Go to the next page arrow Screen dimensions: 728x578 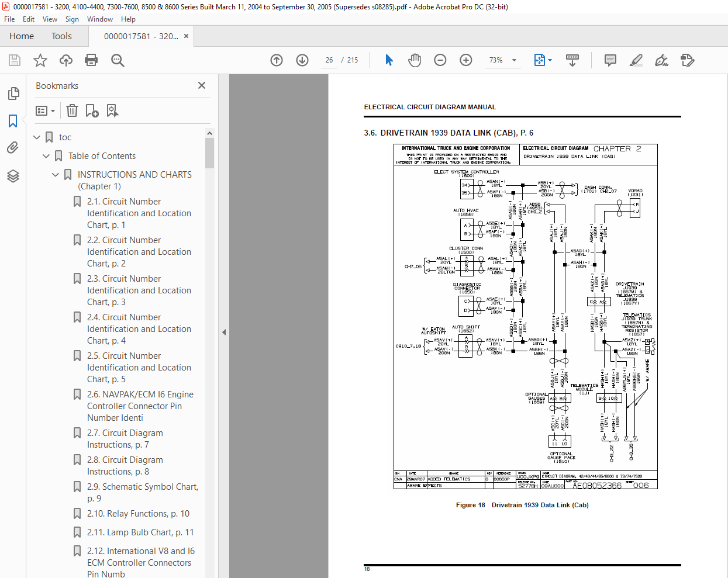coord(302,60)
